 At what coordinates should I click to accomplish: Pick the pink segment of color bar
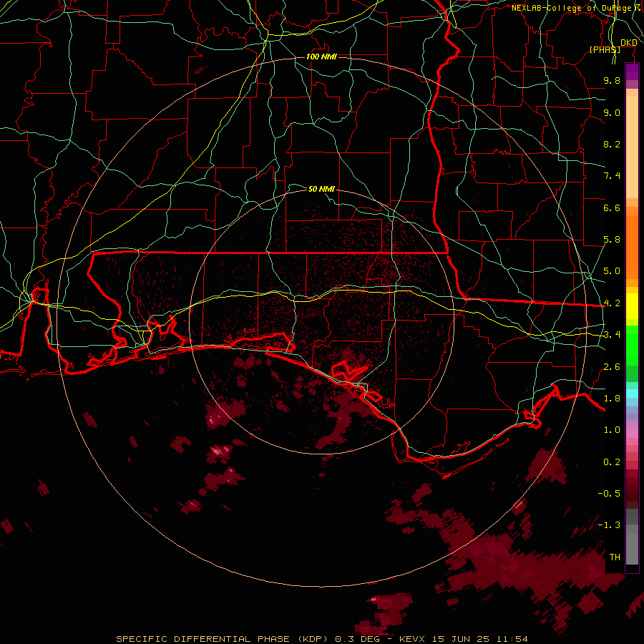(632, 434)
